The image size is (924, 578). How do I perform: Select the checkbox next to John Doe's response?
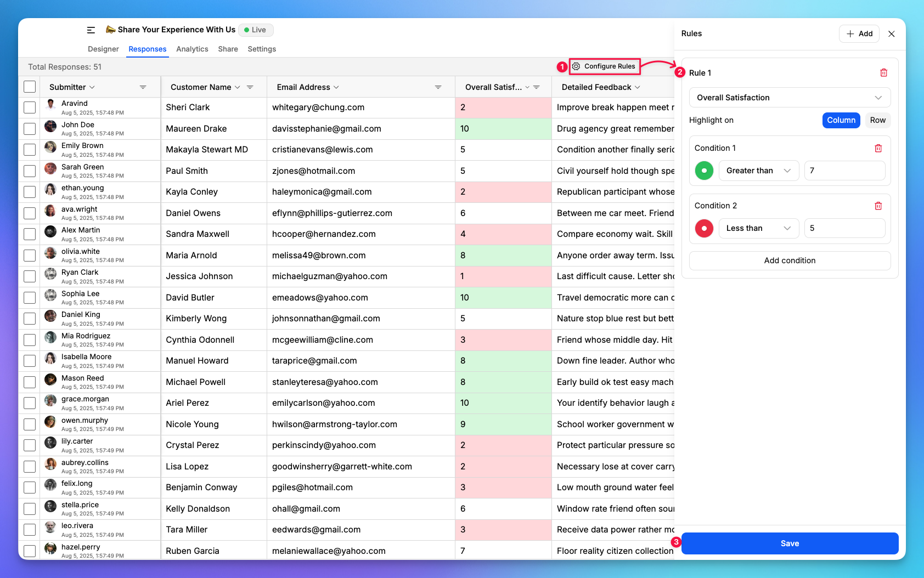[29, 128]
